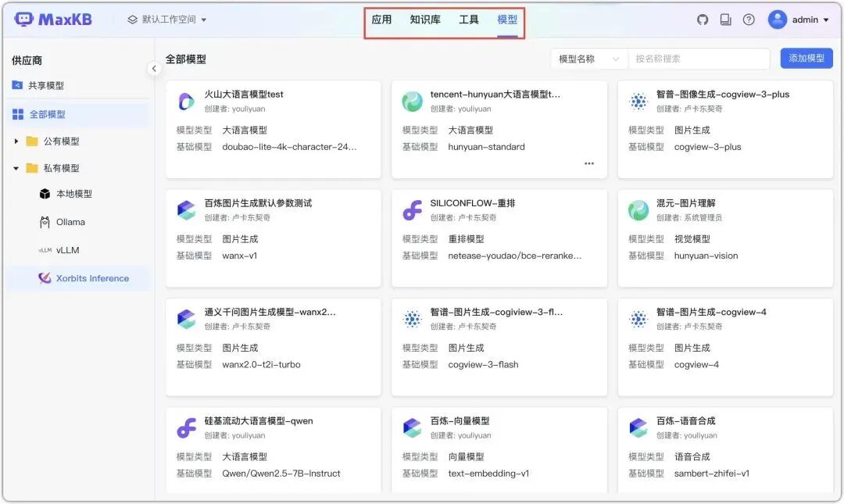This screenshot has width=844, height=504.
Task: Switch to the 工具 tab
Action: (469, 20)
